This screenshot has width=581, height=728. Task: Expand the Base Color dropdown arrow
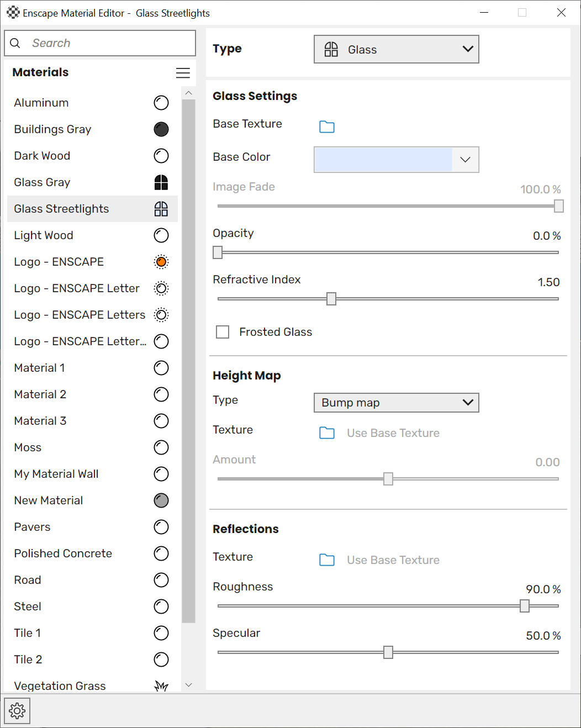[465, 160]
